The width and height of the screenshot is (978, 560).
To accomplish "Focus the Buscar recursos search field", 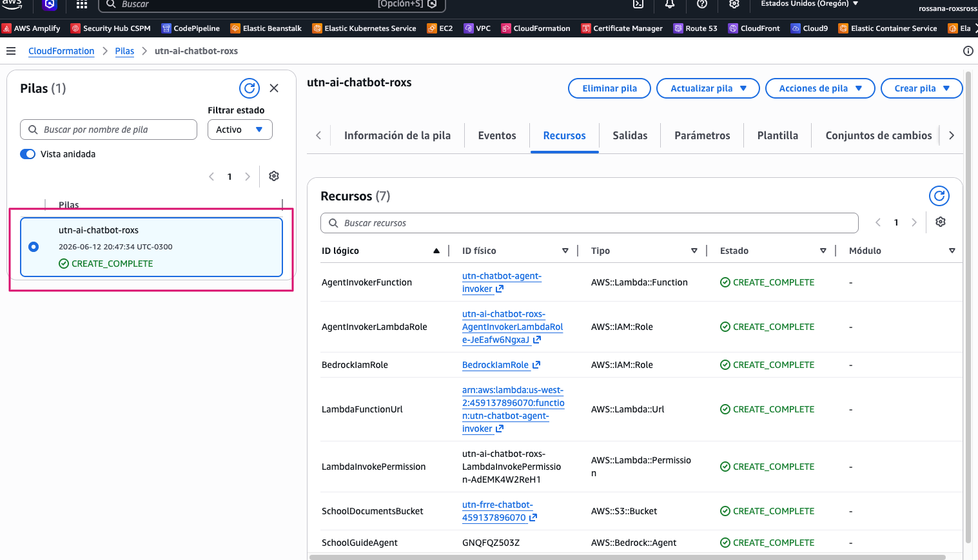I will point(589,223).
